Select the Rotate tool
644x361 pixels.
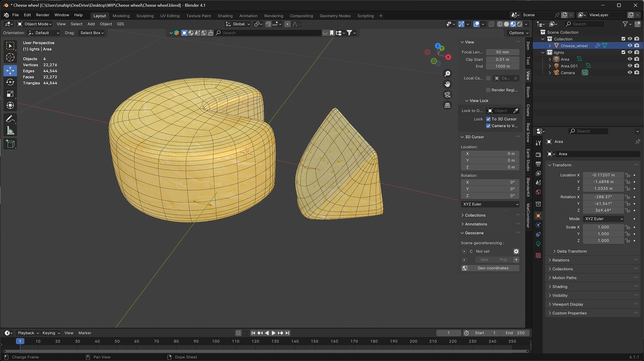[10, 82]
